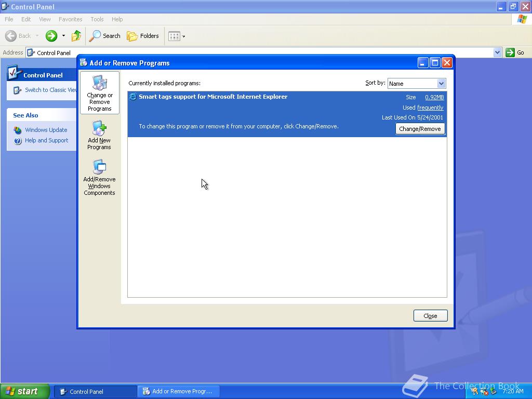Open the Forward history dropdown arrow

click(63, 36)
